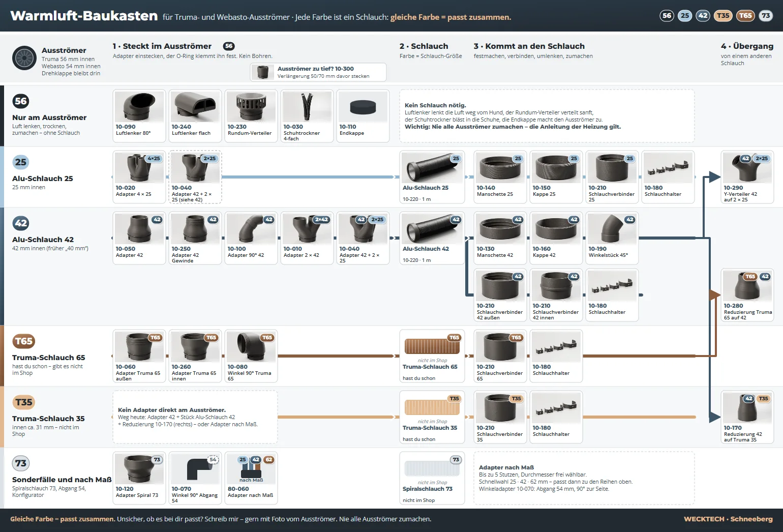Image resolution: width=783 pixels, height=532 pixels.
Task: Open the 10-280 Reduzierung Truma 65 card
Action: tap(747, 295)
